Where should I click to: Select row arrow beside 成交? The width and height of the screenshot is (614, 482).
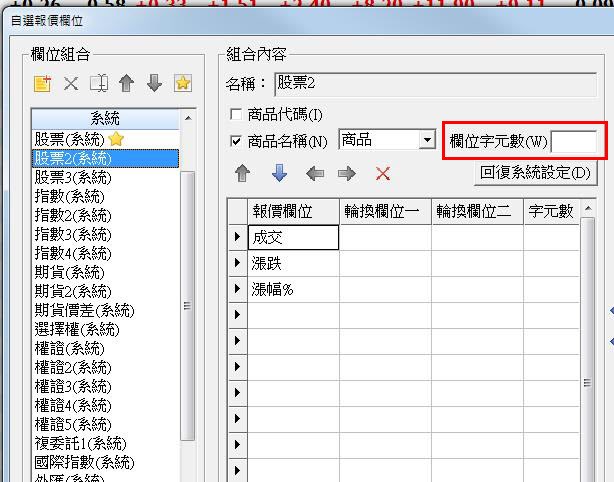click(x=237, y=237)
